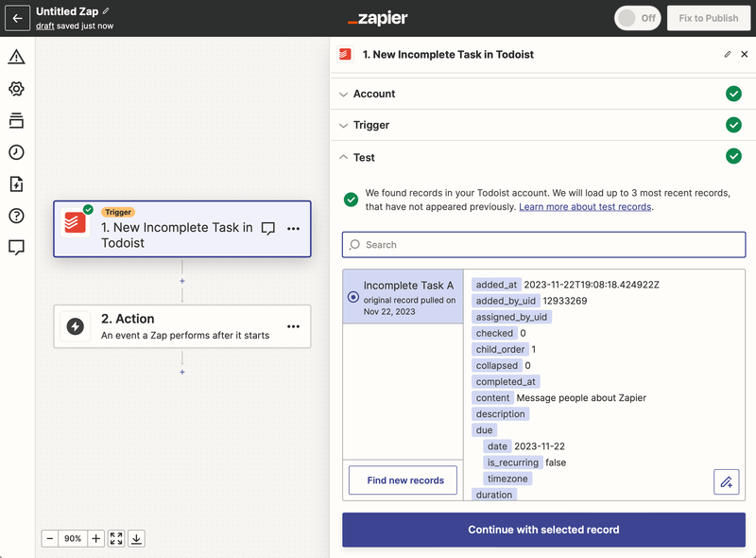Switch the Zap Off toggle
Image resolution: width=756 pixels, height=558 pixels.
(x=637, y=17)
